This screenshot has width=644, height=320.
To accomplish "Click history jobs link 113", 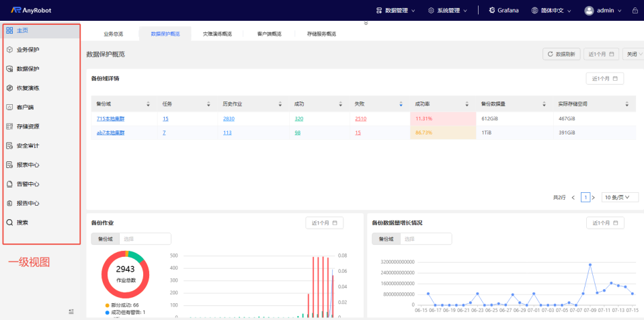I will click(227, 132).
